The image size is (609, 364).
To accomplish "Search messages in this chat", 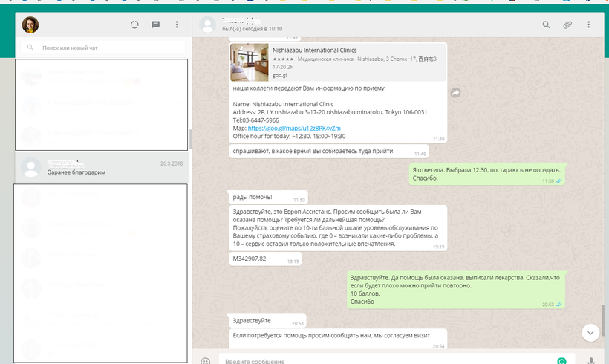I will pos(547,25).
